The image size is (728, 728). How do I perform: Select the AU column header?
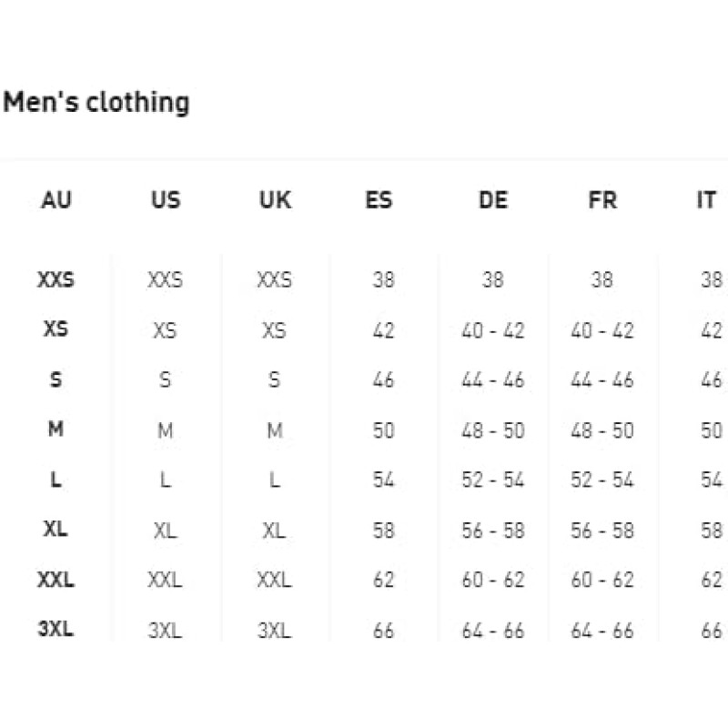(56, 200)
